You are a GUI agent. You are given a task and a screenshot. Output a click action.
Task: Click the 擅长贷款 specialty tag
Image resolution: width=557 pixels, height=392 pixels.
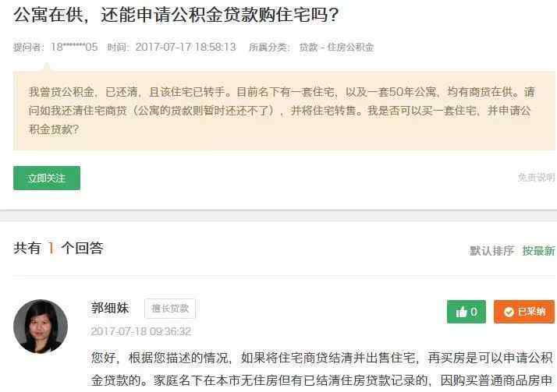170,309
